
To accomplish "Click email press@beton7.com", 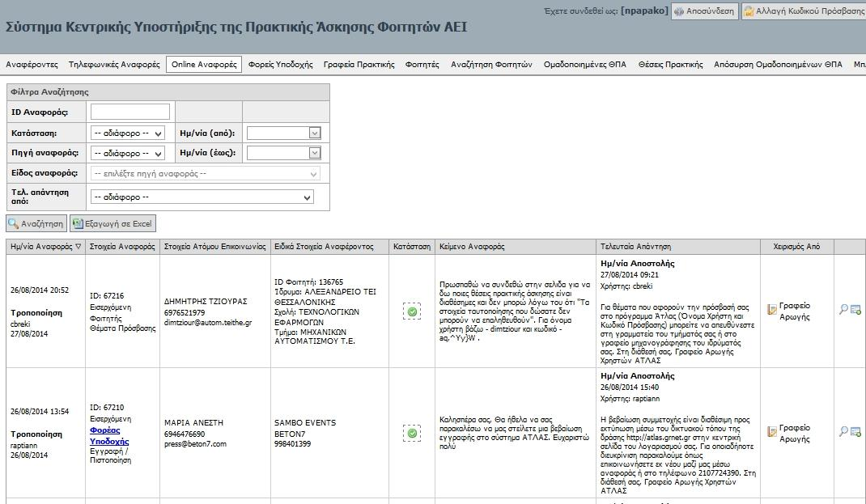I will pos(195,444).
